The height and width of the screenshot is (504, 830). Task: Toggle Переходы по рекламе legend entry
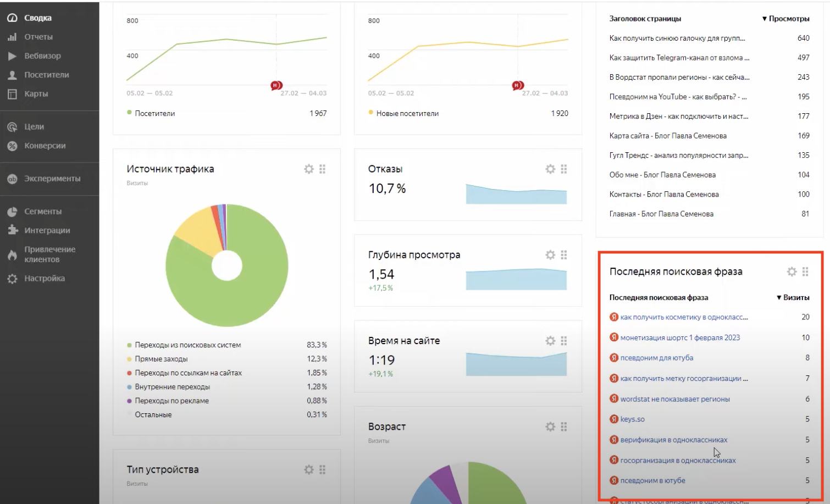[x=171, y=401]
